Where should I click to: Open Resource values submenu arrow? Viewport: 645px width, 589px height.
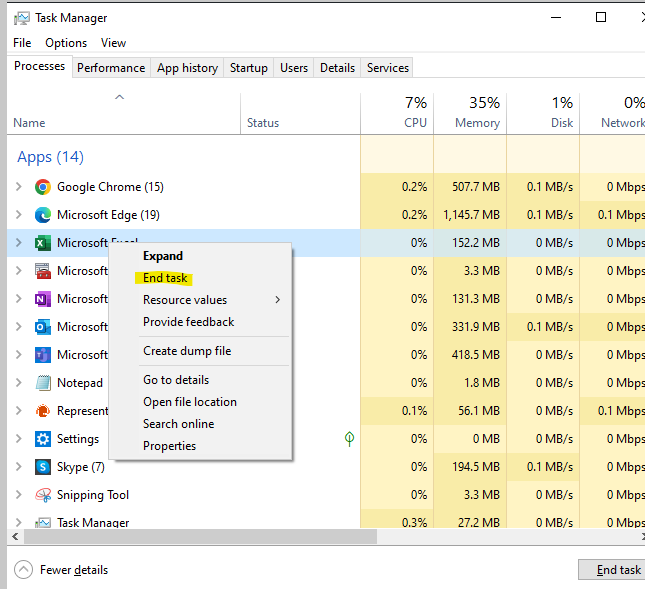[x=278, y=300]
